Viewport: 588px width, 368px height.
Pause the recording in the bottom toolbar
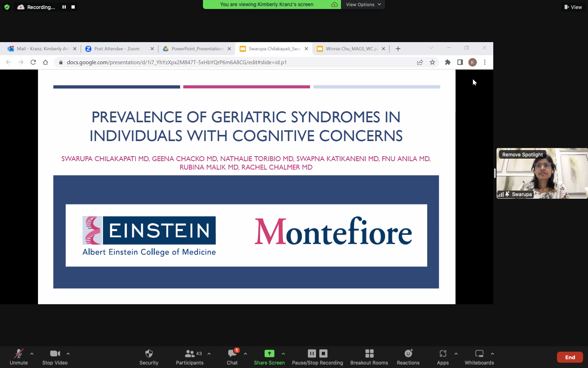(x=312, y=353)
